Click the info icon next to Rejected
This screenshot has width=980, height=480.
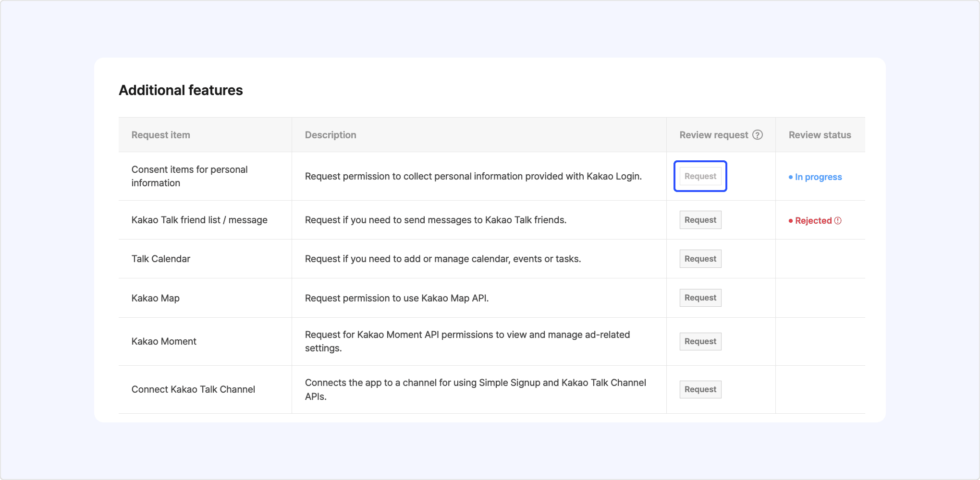coord(838,221)
